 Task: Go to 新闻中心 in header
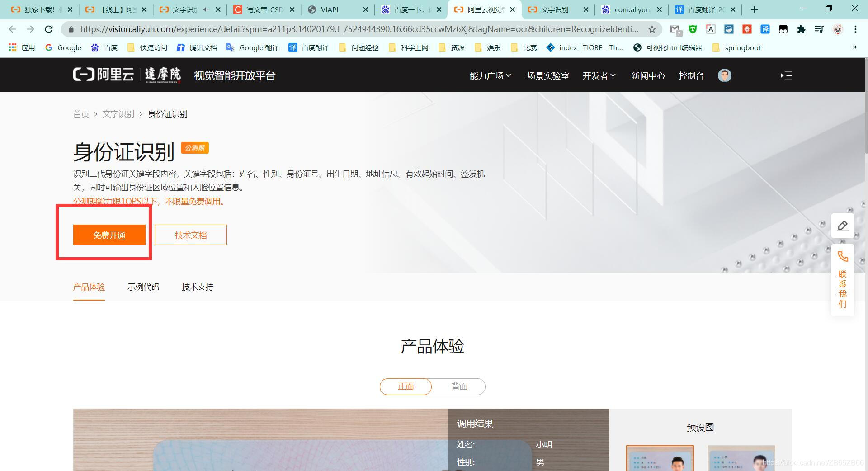click(x=648, y=75)
